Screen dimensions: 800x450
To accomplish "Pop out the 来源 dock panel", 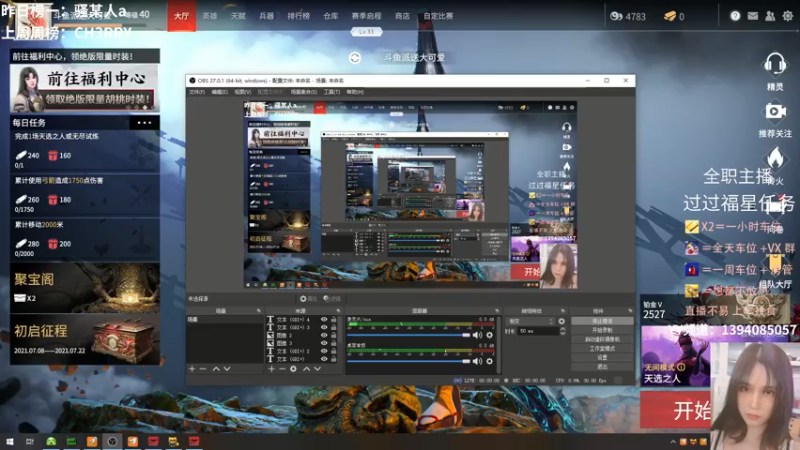I will tap(338, 311).
